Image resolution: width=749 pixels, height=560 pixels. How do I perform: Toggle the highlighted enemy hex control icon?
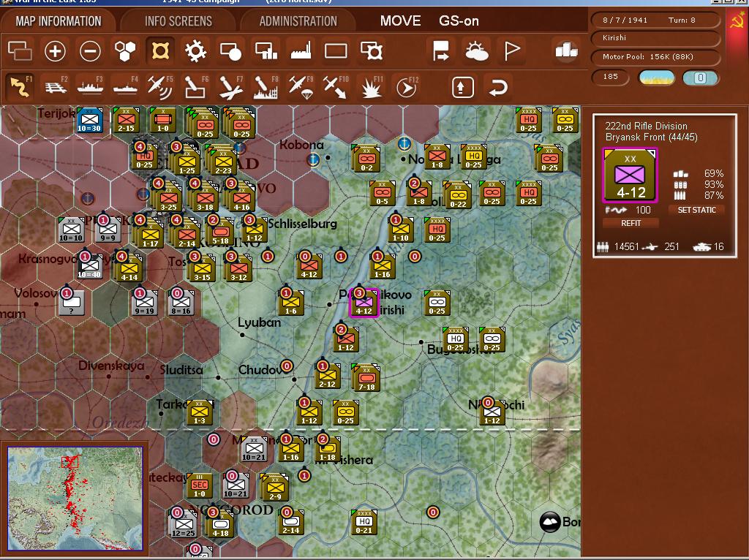tap(160, 50)
